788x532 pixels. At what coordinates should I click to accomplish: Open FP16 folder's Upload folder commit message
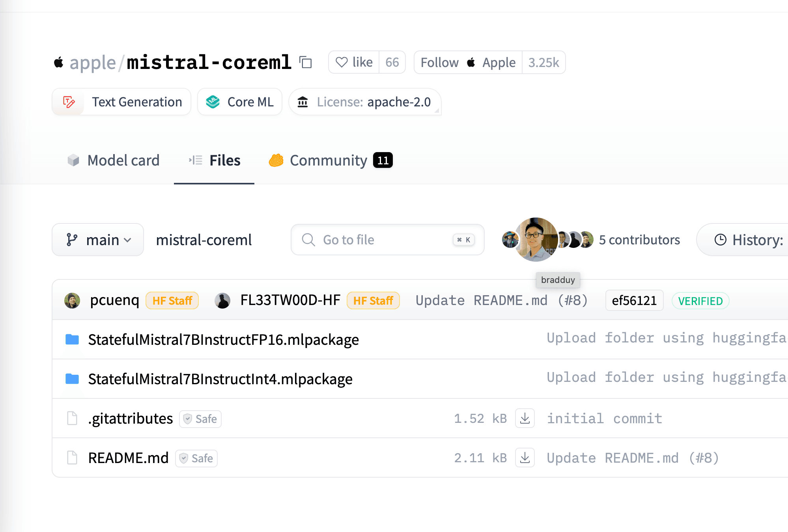tap(667, 338)
